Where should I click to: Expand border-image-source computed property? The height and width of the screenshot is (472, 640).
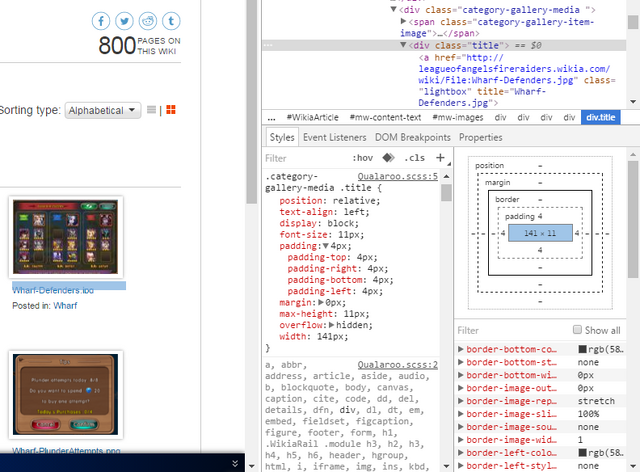(460, 427)
